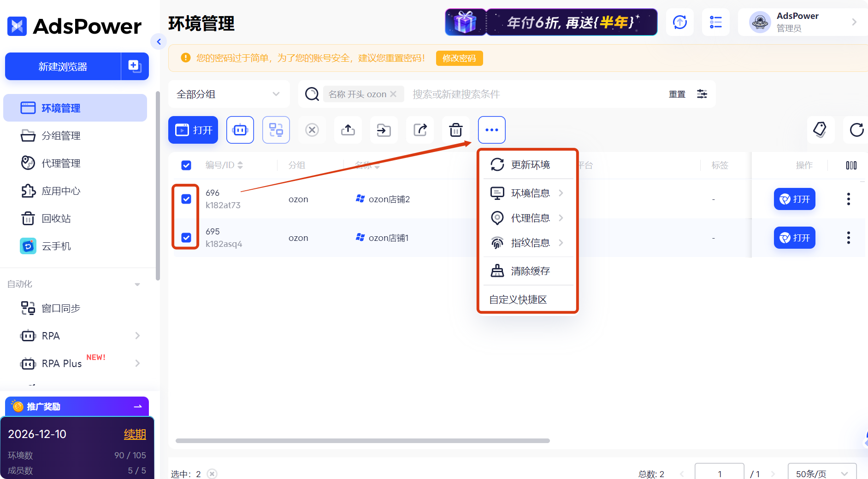Click the tag icon above the environment list

[821, 130]
